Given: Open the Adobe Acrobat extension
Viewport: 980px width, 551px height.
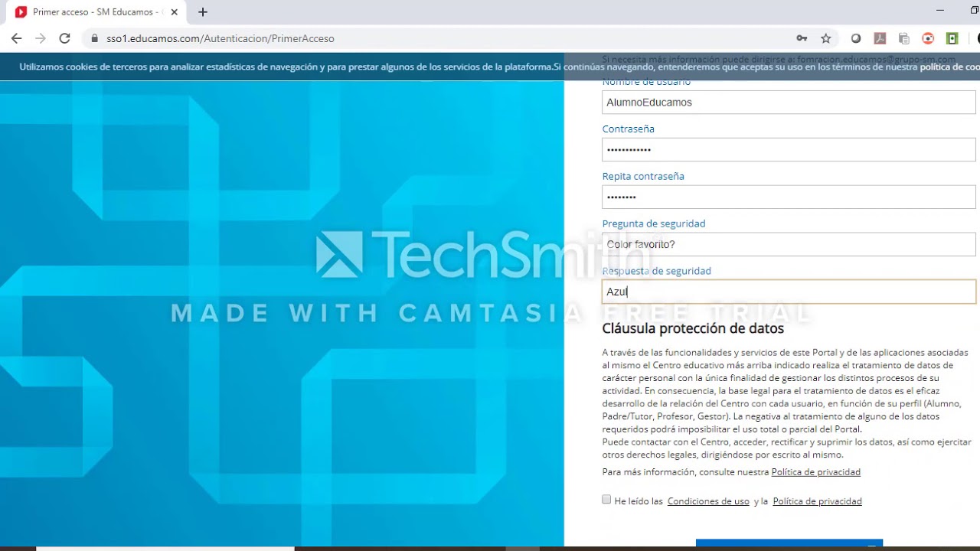Looking at the screenshot, I should [x=880, y=38].
